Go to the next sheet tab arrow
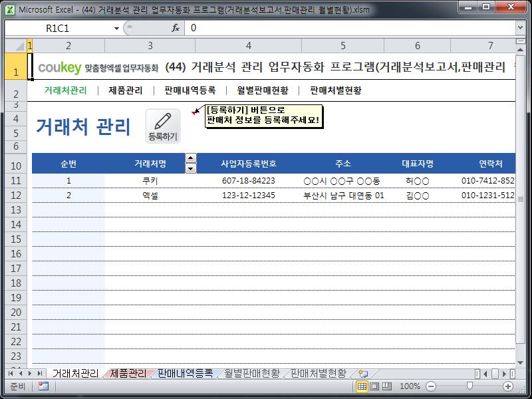 [x=30, y=374]
